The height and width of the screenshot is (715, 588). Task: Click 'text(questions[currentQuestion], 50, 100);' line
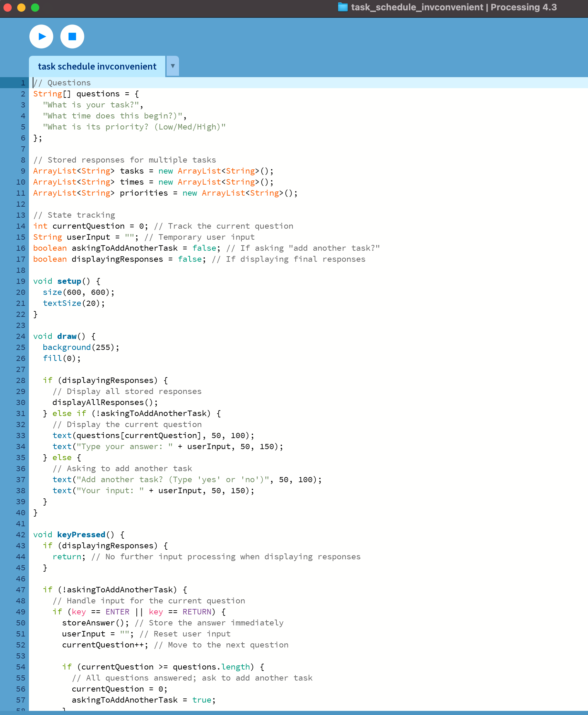(153, 435)
